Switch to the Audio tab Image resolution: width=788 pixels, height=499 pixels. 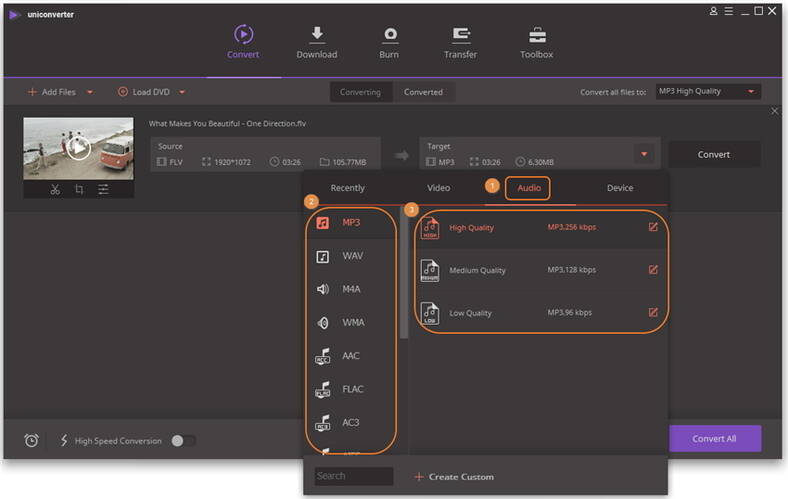point(529,188)
